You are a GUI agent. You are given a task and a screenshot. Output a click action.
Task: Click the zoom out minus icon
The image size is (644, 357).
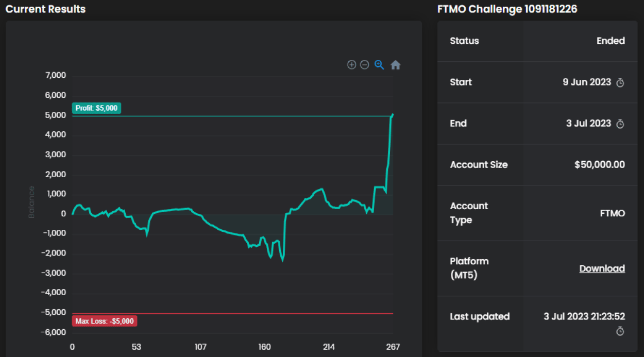pyautogui.click(x=365, y=65)
